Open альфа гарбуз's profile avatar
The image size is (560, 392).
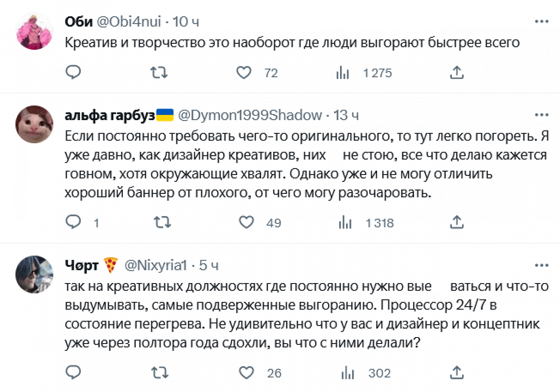(34, 124)
